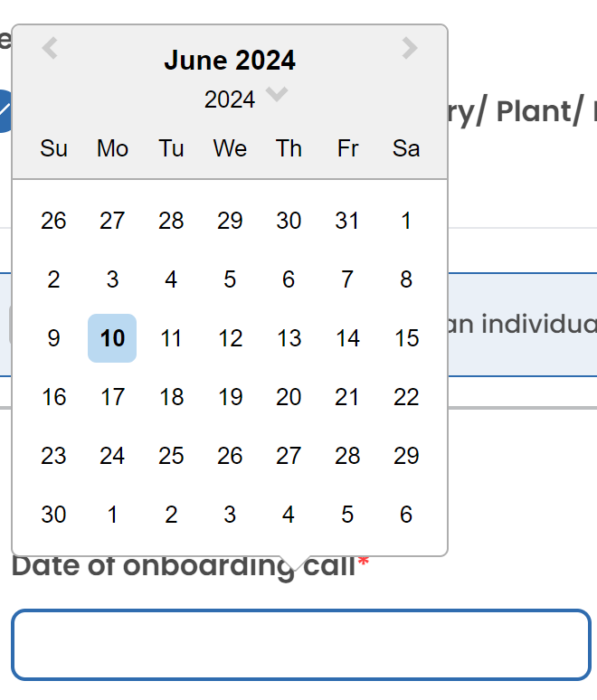
Task: Select the highlighted date June 10
Action: coord(112,338)
